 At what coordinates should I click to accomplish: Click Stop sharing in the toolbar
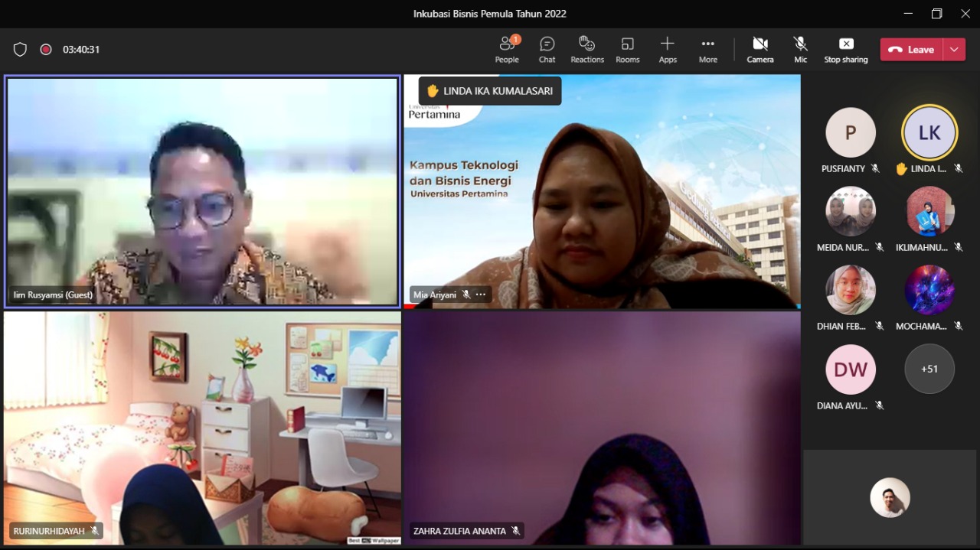[846, 50]
